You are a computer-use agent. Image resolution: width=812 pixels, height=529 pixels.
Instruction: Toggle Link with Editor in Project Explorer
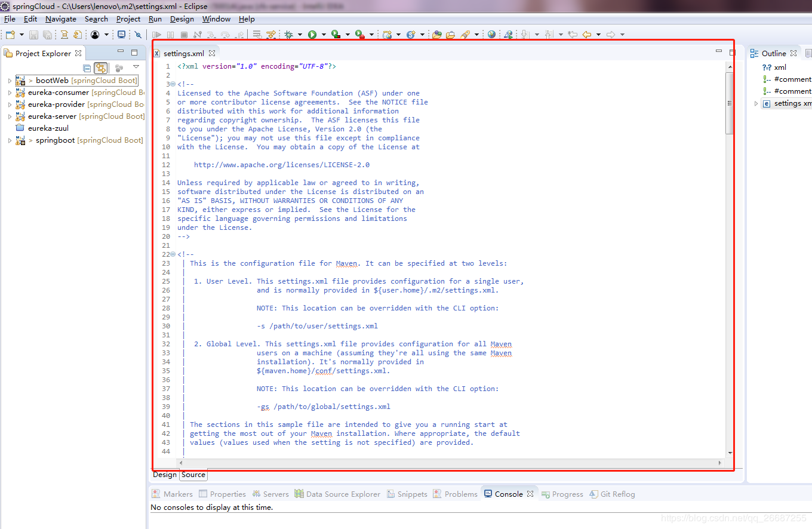[101, 68]
